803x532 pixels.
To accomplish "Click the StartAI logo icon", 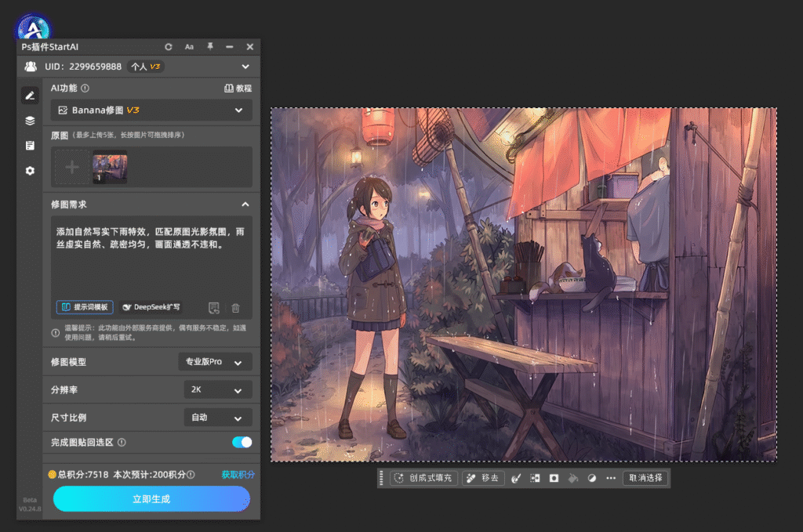I will 33,28.
